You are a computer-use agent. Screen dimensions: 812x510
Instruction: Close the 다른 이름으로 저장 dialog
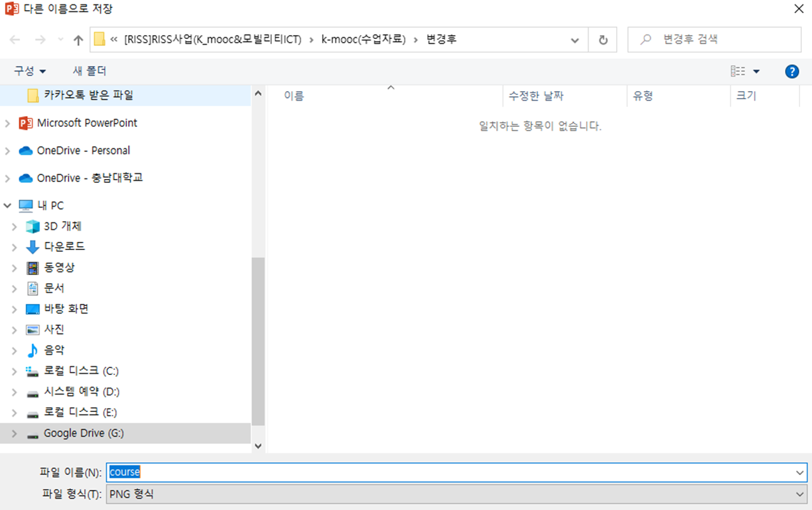tap(798, 9)
